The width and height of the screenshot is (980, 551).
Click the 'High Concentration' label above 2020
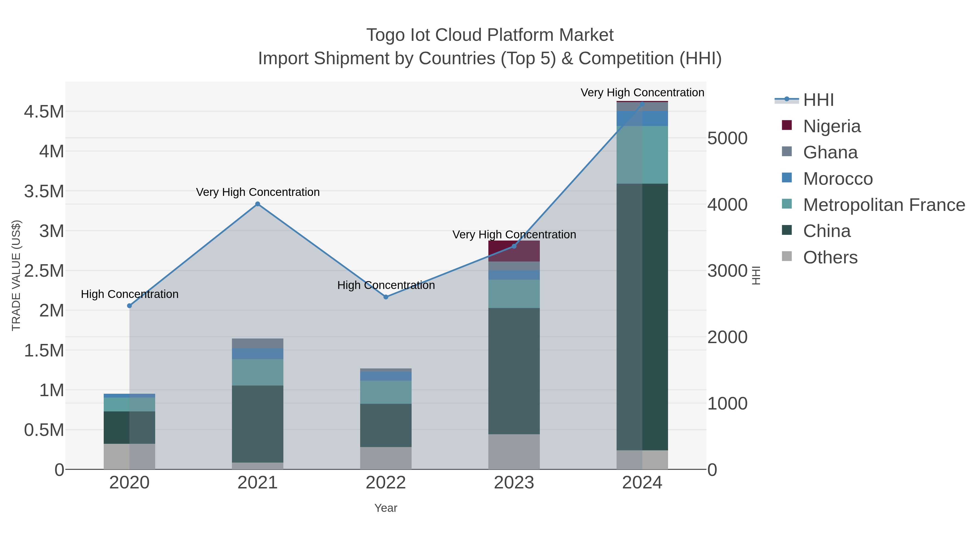[x=130, y=294]
